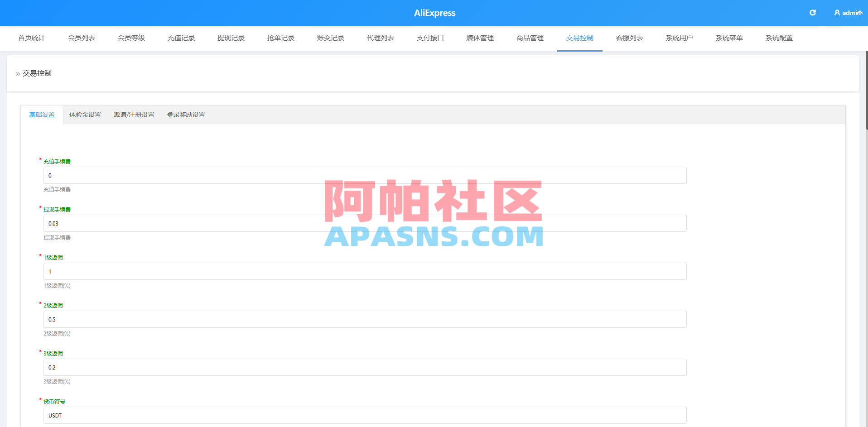Open 商品管理 menu item
Screen dimensions: 868x427
(530, 38)
